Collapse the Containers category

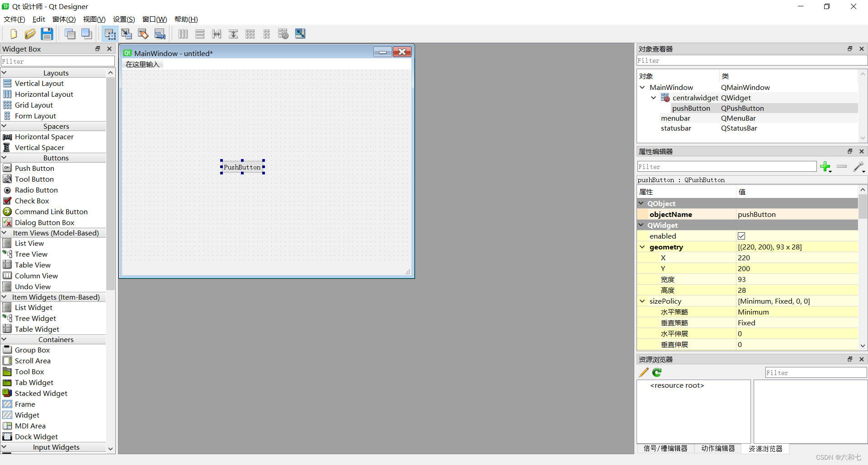point(4,339)
